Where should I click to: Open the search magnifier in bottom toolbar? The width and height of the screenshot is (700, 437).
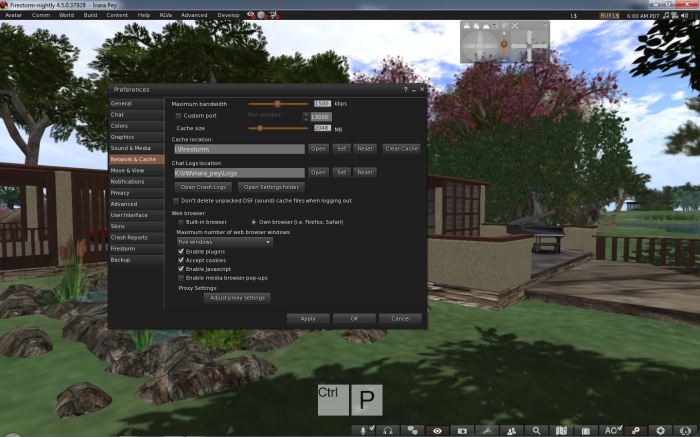(537, 429)
